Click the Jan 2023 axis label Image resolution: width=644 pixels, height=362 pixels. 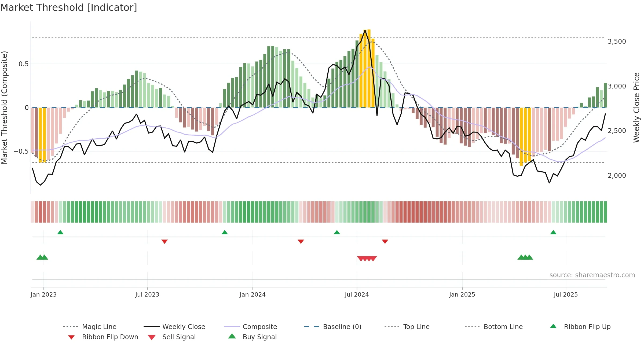pos(43,294)
